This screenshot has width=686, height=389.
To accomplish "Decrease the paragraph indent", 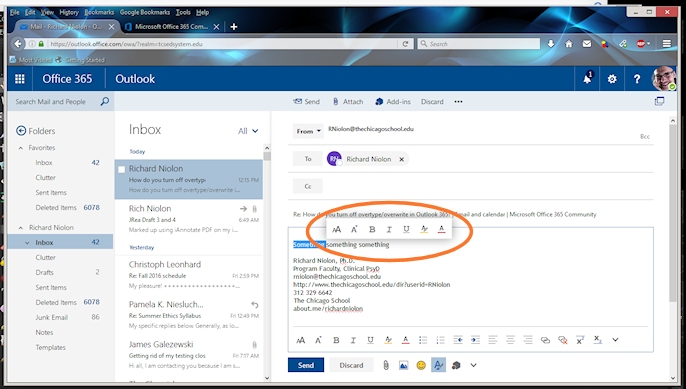I will point(458,340).
